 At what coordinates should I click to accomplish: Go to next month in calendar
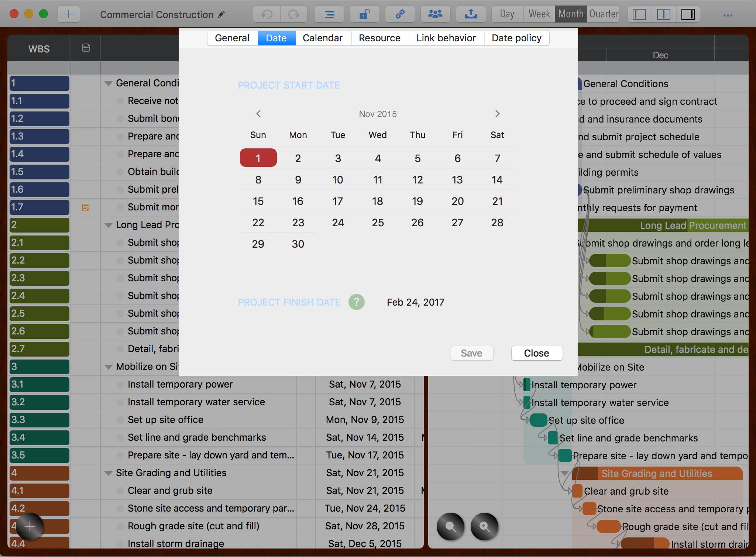click(497, 114)
